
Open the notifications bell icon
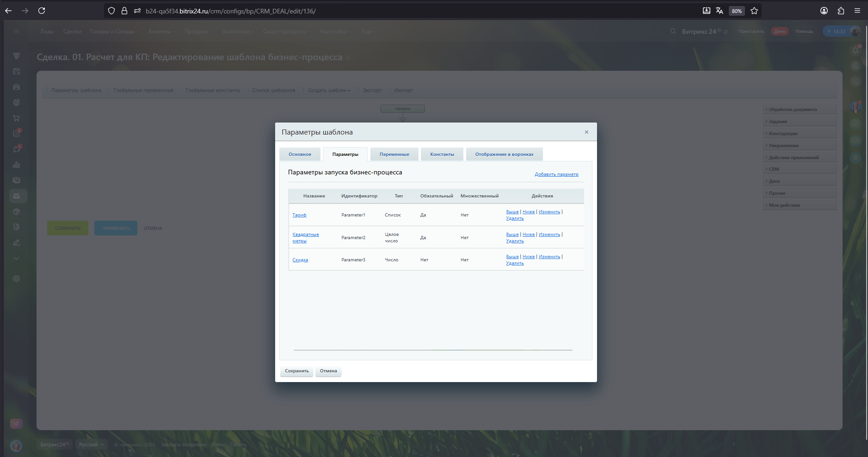(x=856, y=50)
